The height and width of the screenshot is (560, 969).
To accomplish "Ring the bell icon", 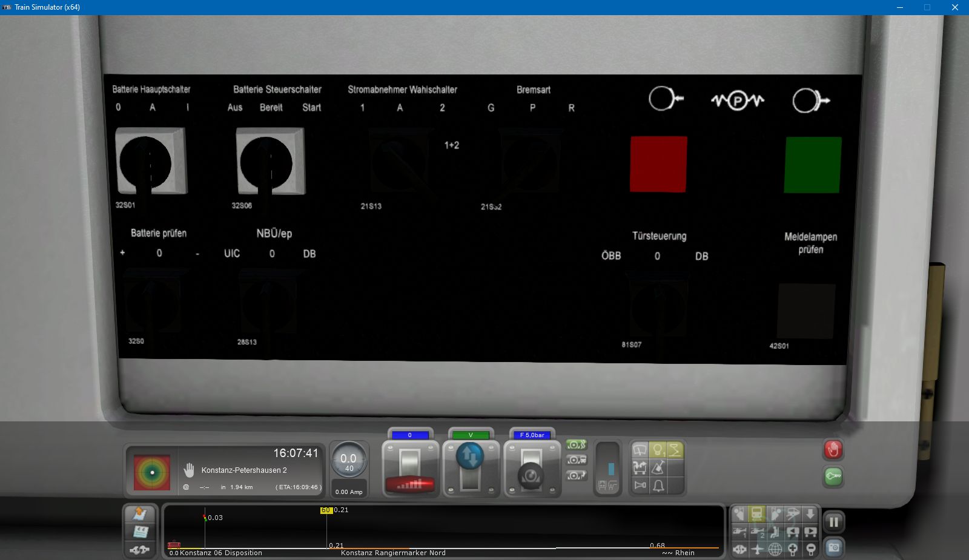I will pyautogui.click(x=658, y=485).
